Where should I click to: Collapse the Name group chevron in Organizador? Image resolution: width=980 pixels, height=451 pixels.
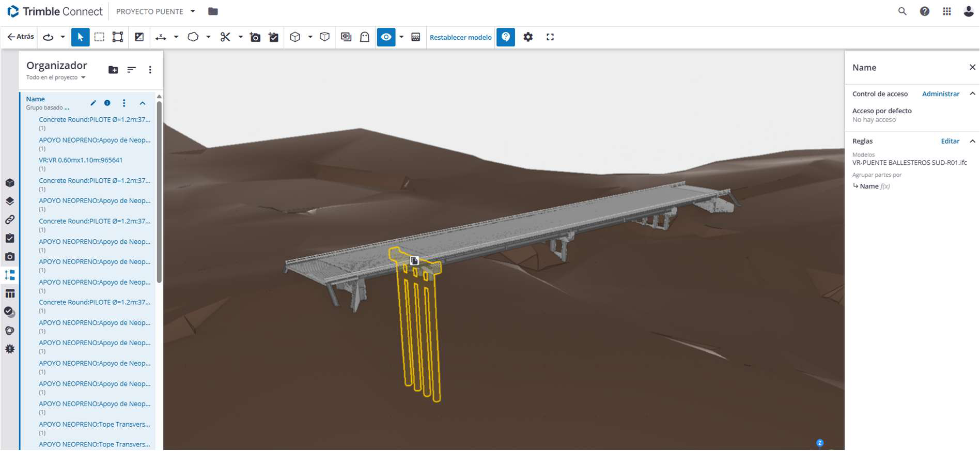click(x=143, y=103)
